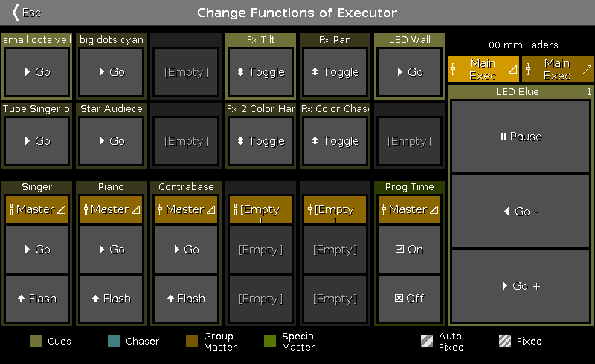Open the Contrabase fader Master function
595x364 pixels.
tap(186, 209)
